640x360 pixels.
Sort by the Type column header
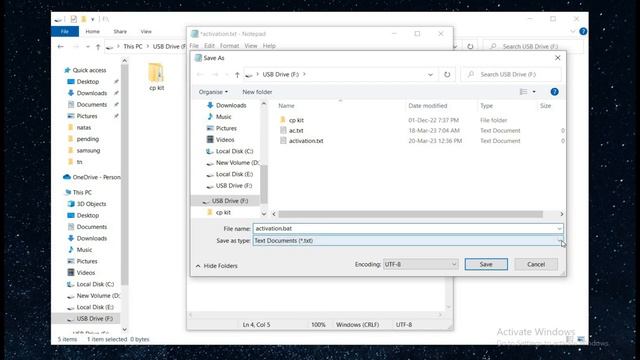click(487, 106)
